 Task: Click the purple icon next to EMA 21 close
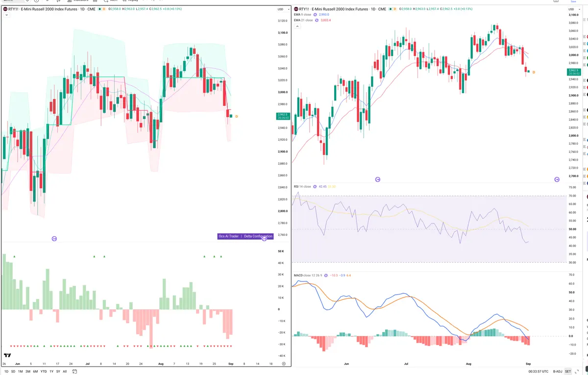coord(316,20)
